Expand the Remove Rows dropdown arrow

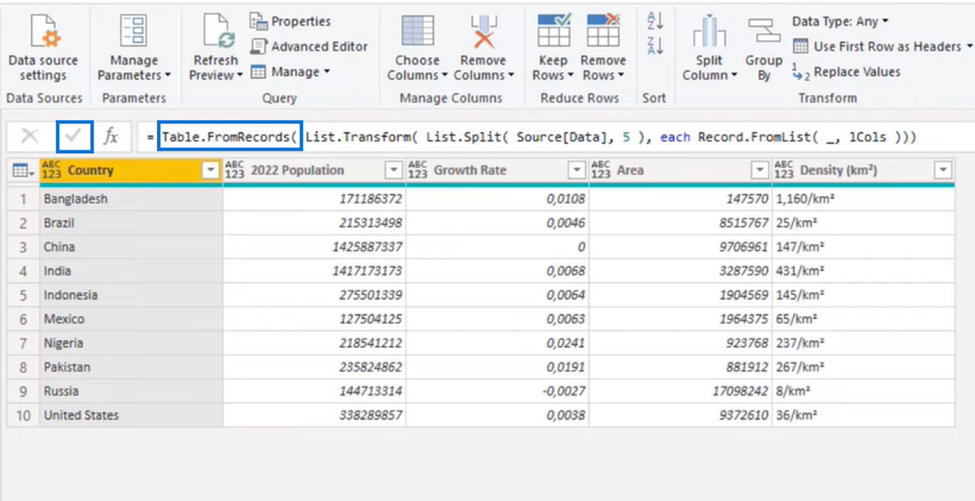[620, 76]
